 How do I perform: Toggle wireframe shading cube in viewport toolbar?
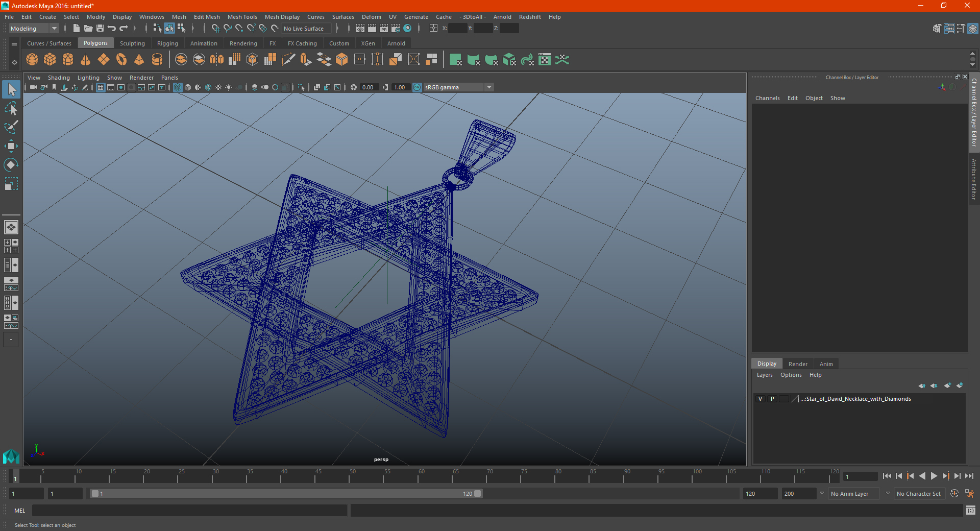[x=178, y=87]
